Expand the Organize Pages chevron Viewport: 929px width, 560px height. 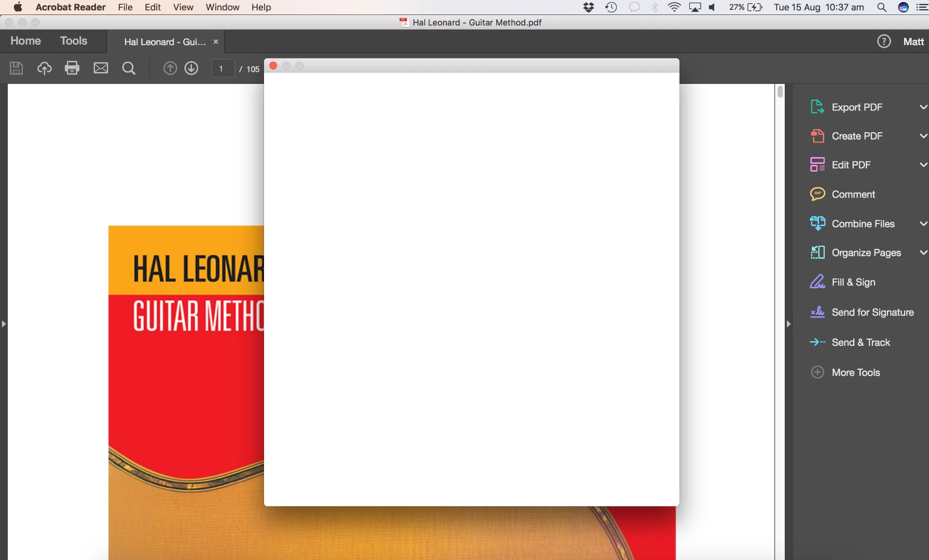point(923,253)
